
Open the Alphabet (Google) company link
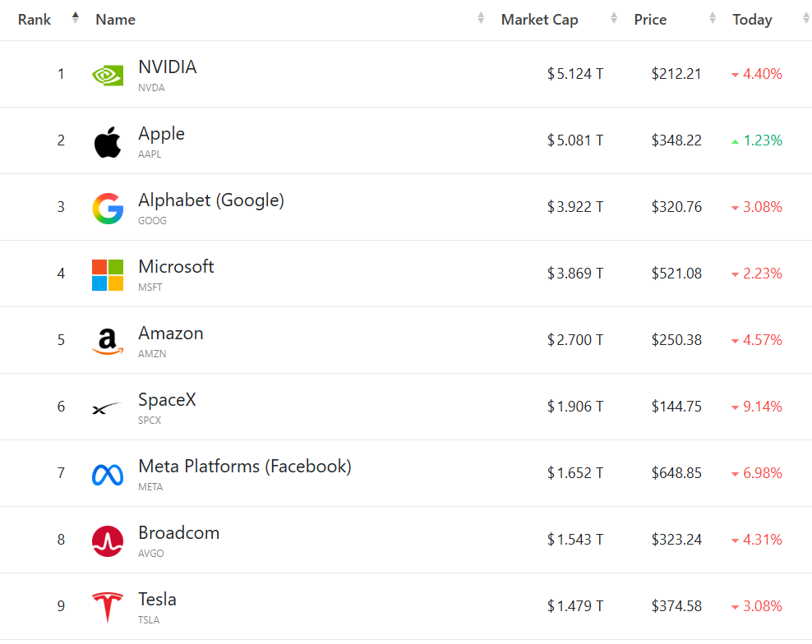coord(211,200)
